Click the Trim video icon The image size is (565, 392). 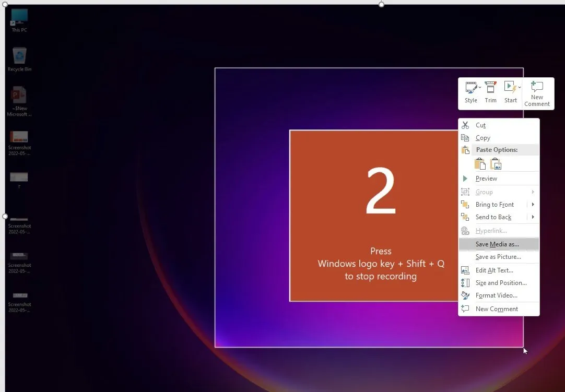click(490, 92)
